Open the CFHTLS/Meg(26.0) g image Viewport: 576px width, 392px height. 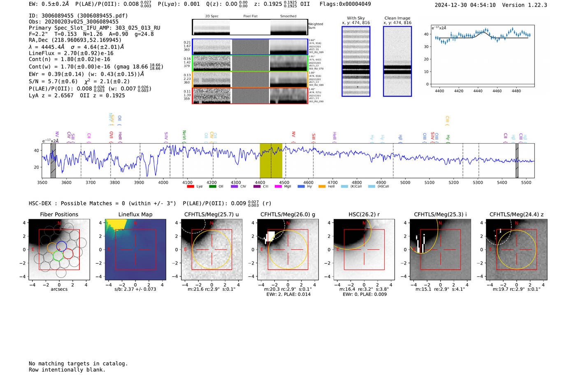[288, 250]
